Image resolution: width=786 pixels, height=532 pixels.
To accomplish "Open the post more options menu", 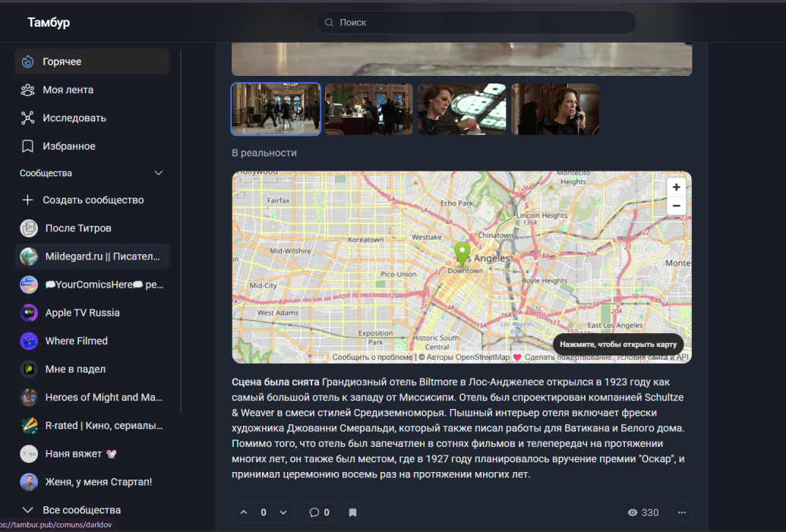I will click(682, 512).
